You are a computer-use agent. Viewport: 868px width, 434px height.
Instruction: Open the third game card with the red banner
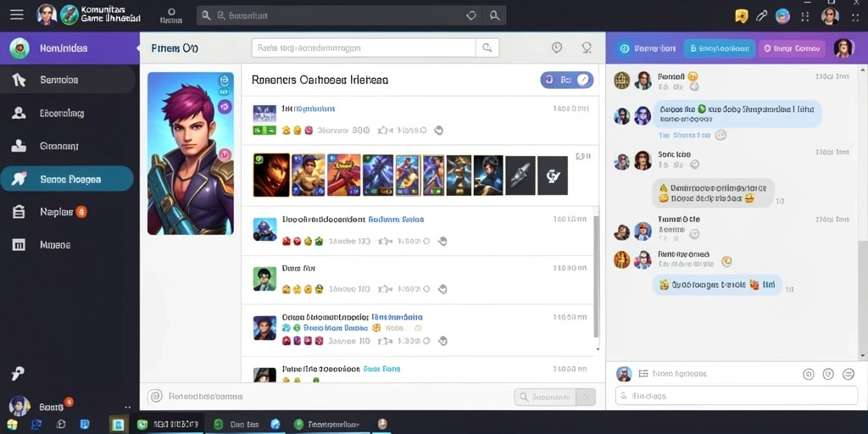point(344,175)
